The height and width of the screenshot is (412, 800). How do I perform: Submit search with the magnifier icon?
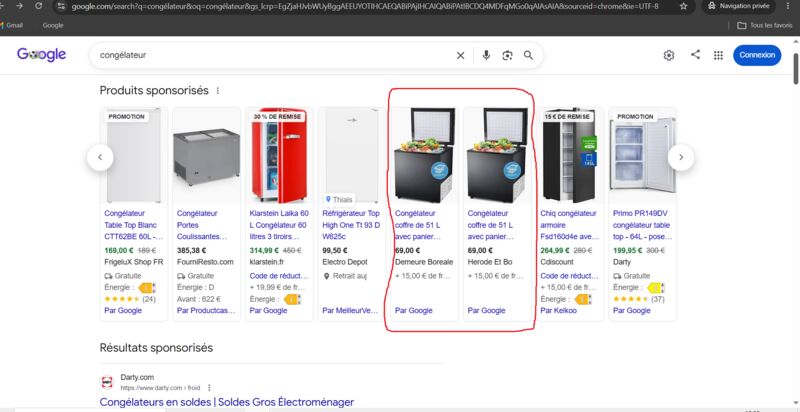click(x=528, y=55)
